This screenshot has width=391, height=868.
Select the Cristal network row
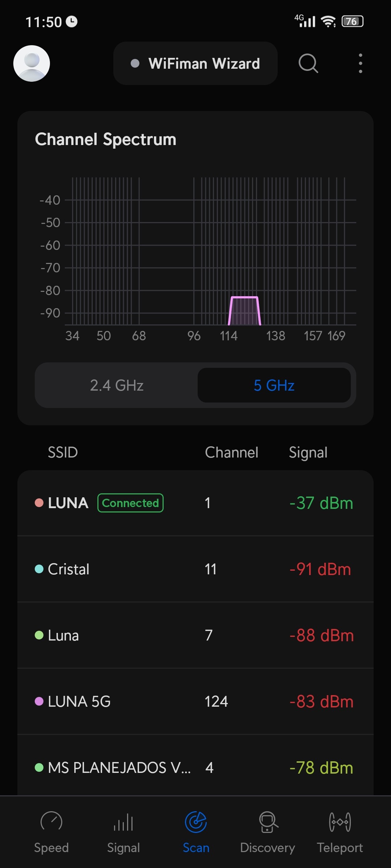(195, 569)
